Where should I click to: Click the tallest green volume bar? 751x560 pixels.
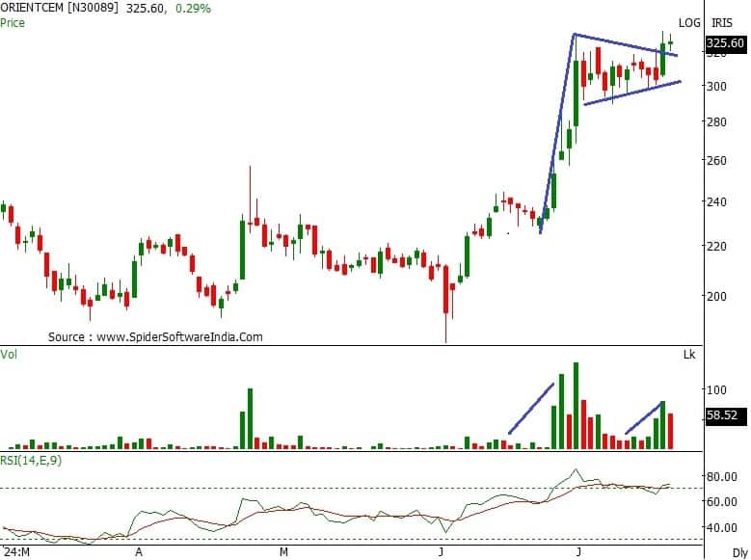point(576,406)
